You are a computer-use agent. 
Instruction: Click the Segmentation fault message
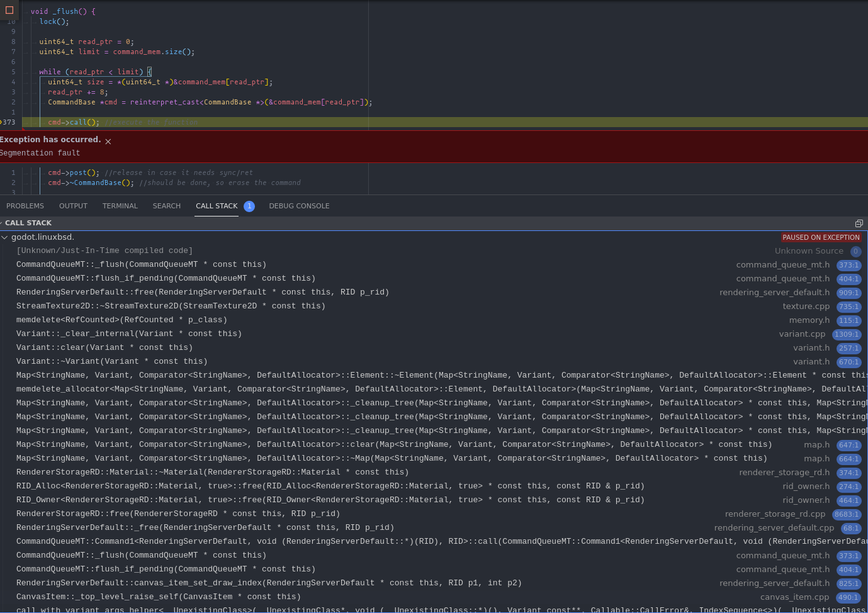pos(40,153)
